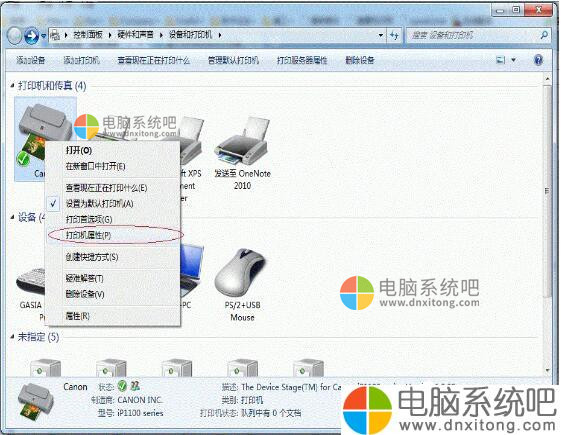Click 添加打印机 toolbar button

click(81, 60)
